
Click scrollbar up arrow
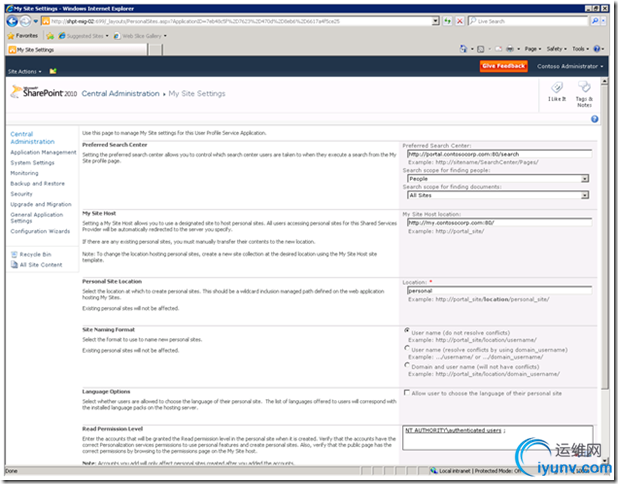coord(605,82)
